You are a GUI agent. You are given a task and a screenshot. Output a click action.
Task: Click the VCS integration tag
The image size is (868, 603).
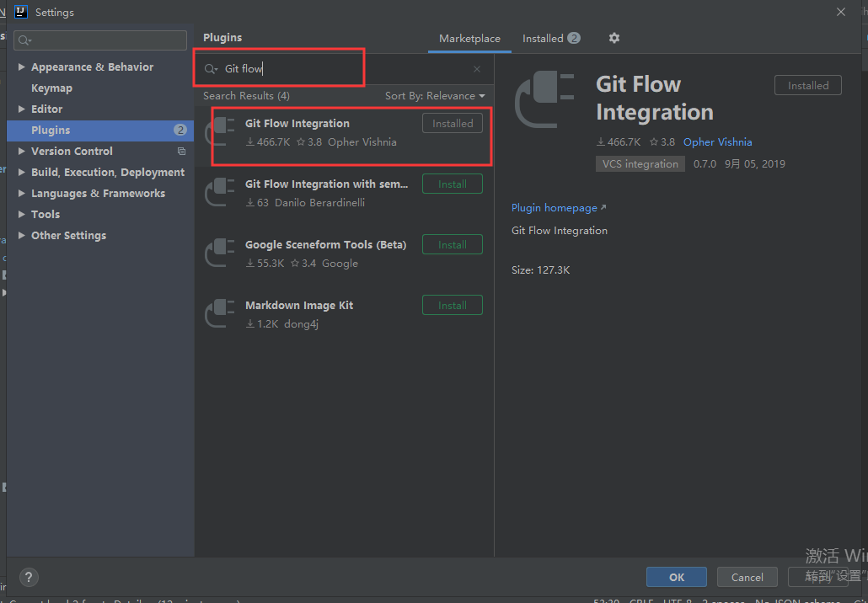coord(640,163)
